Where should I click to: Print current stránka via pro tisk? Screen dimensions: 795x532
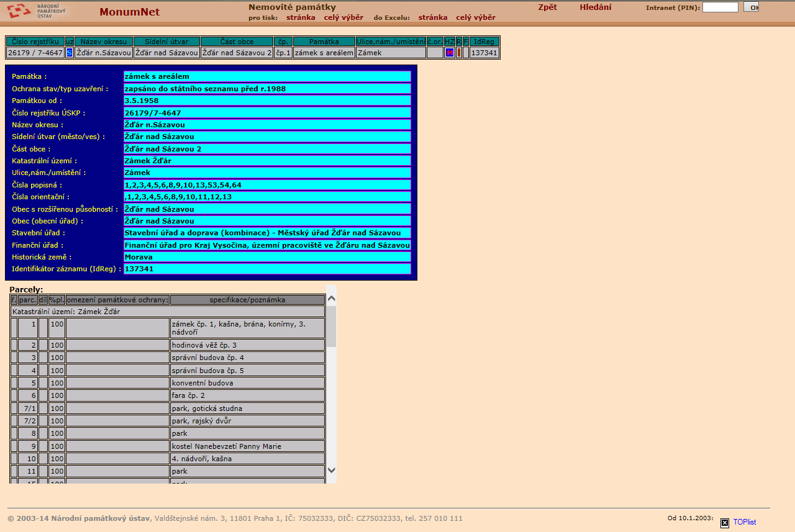pos(301,17)
